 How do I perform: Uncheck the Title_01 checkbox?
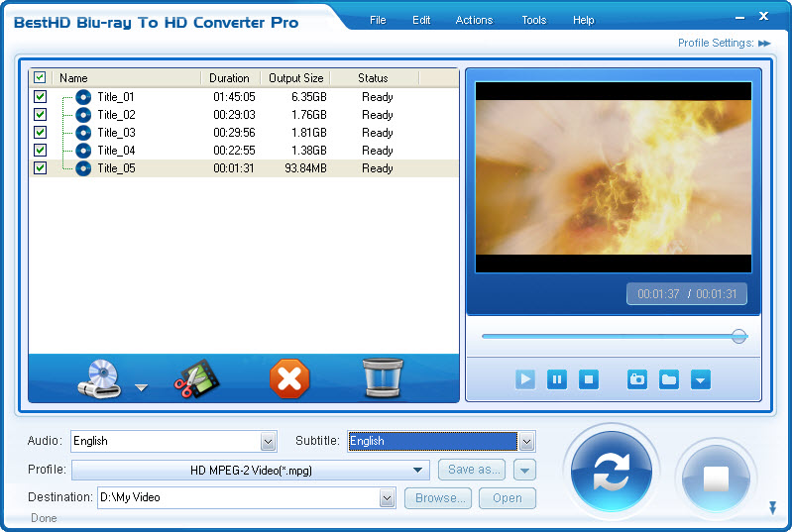(x=40, y=96)
